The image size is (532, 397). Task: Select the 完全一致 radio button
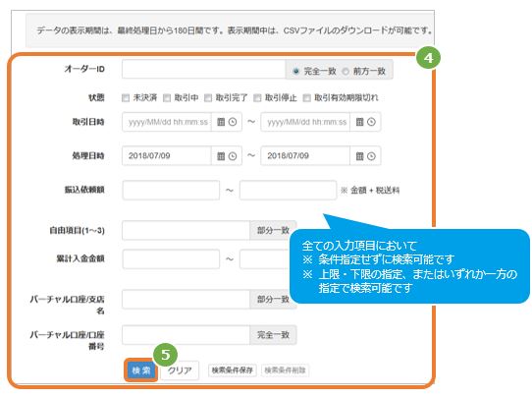point(296,72)
